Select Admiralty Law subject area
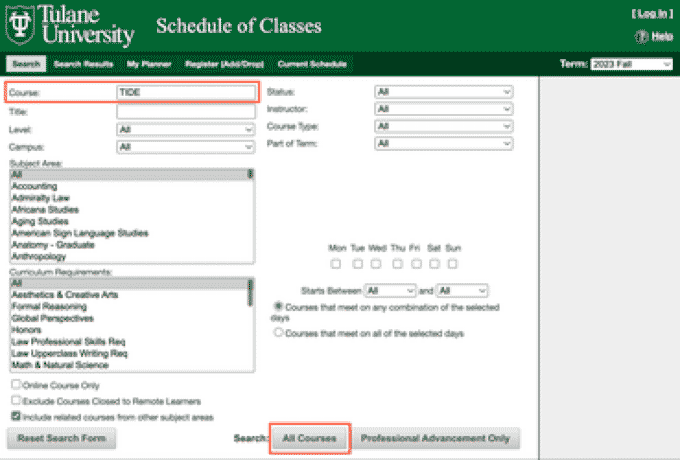The width and height of the screenshot is (680, 460). click(129, 198)
